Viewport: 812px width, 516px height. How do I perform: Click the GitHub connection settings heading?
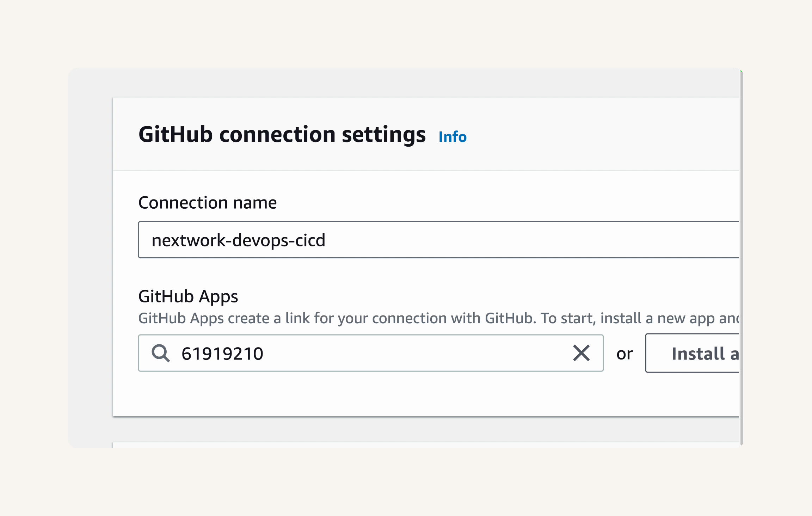point(282,134)
